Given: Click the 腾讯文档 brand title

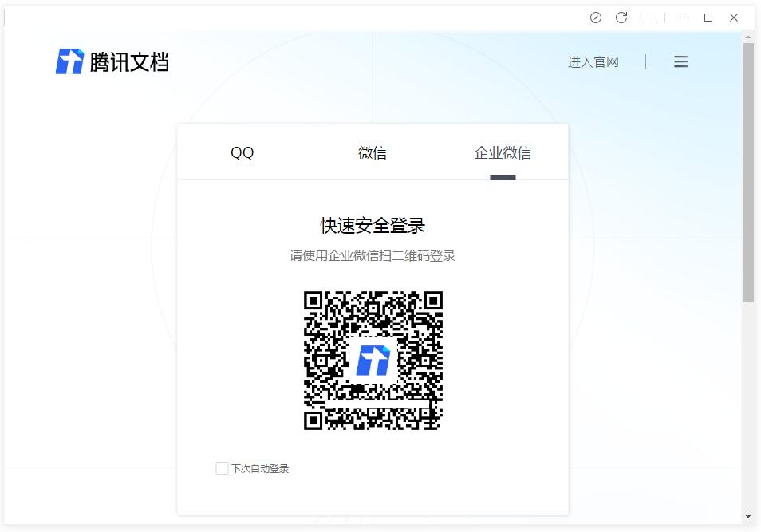Looking at the screenshot, I should pyautogui.click(x=129, y=62).
